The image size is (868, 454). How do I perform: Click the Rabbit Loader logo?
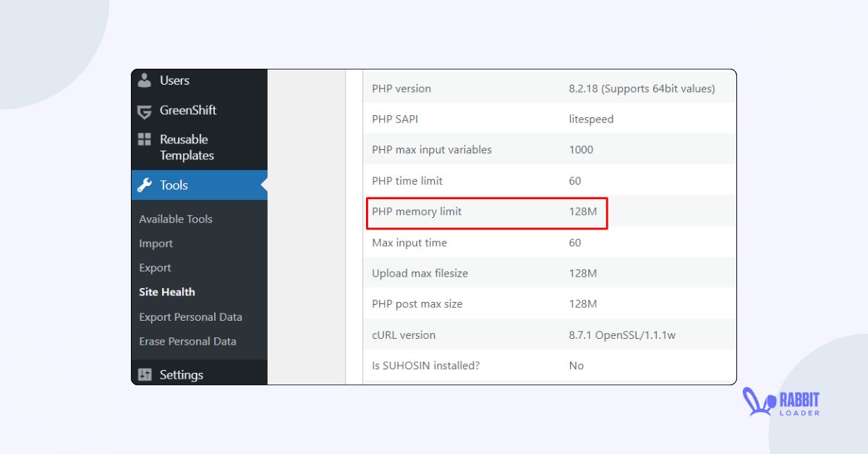pyautogui.click(x=781, y=403)
